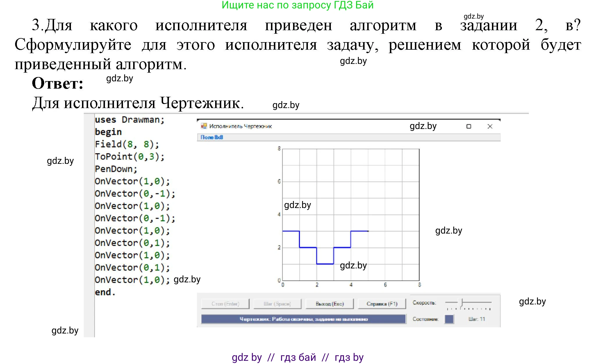Select the PenDown code line
Screen dimensions: 596x364
pos(116,169)
